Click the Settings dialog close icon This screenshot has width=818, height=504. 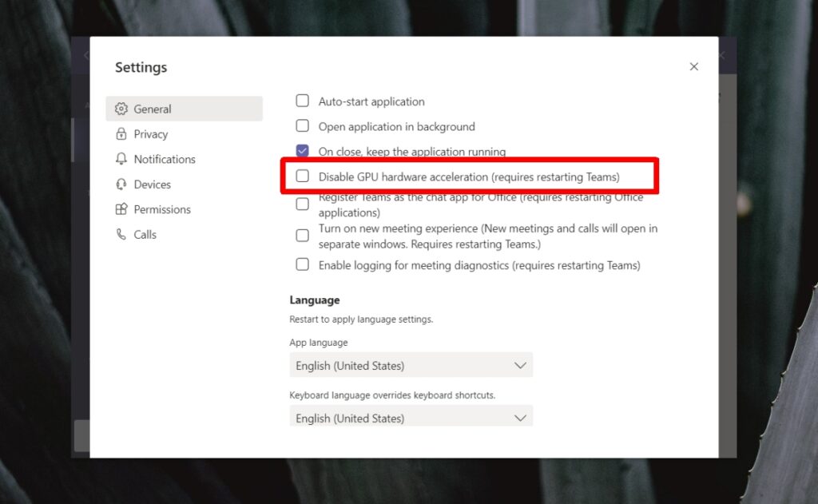[693, 66]
